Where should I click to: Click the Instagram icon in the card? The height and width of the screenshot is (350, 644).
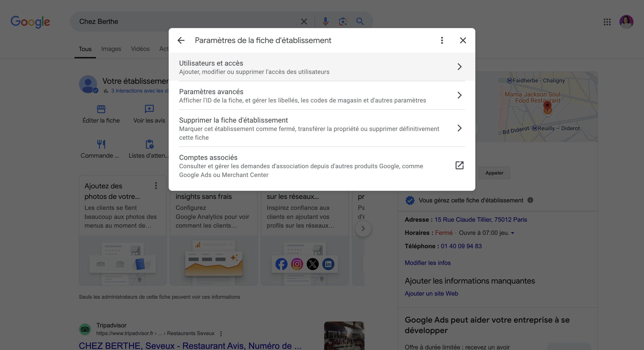(297, 264)
